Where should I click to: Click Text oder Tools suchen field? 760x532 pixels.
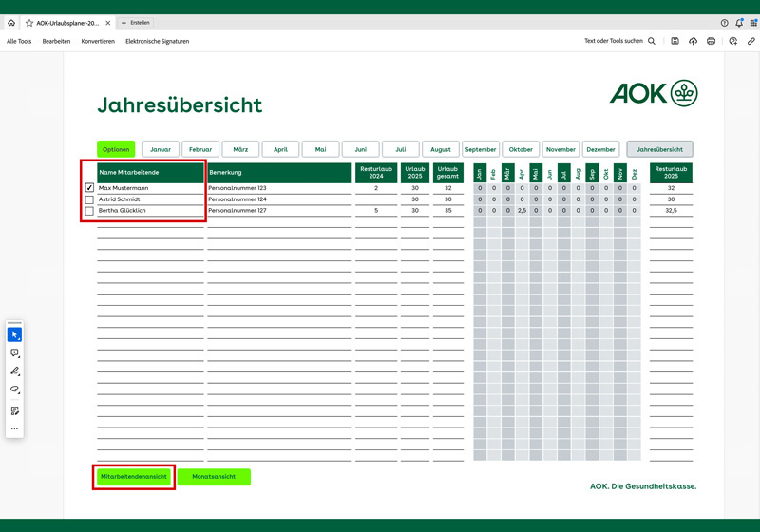point(614,41)
